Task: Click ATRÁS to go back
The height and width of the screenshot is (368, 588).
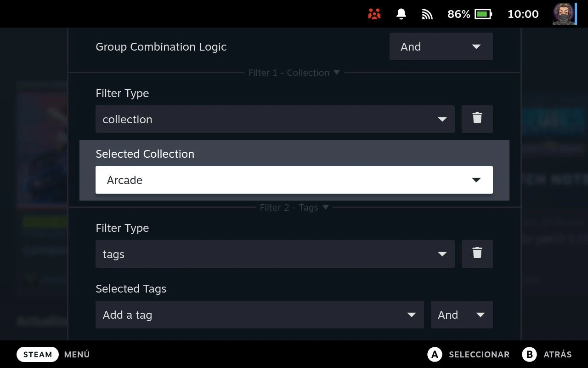Action: pyautogui.click(x=547, y=354)
